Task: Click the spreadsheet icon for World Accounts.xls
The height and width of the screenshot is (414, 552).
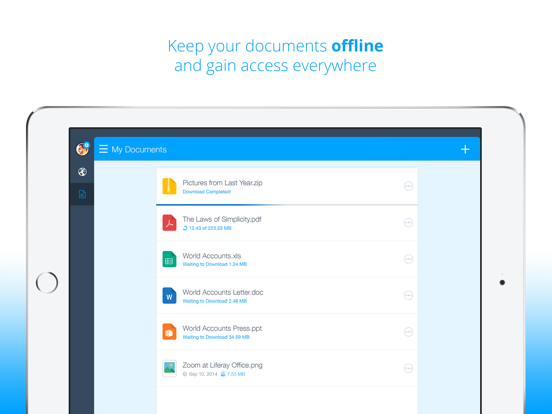Action: click(x=169, y=259)
